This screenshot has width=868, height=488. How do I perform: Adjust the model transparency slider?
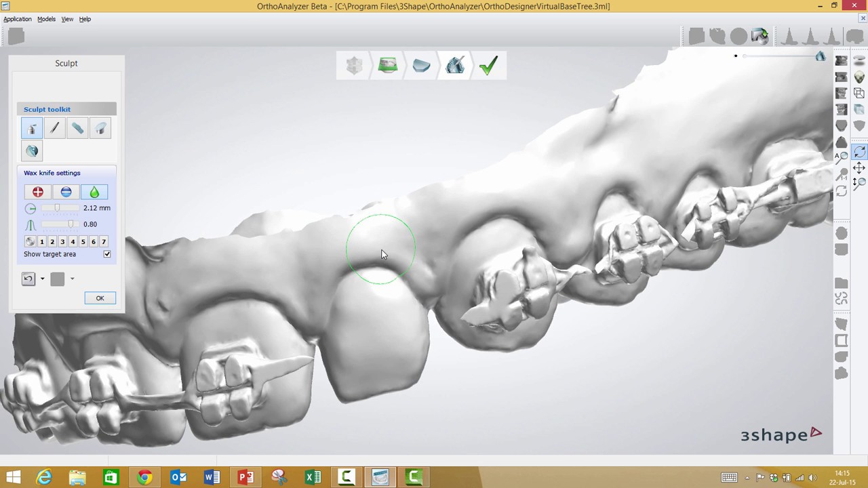coord(780,56)
